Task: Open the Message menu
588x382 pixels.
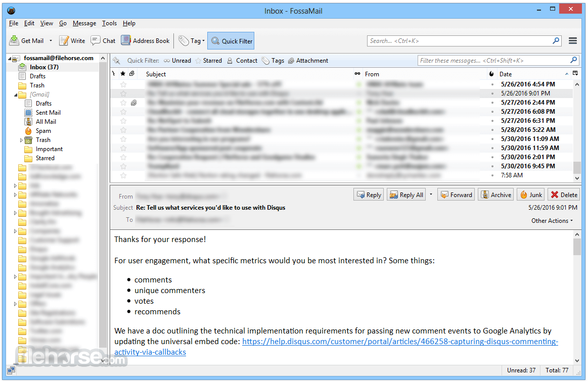Action: pos(84,23)
